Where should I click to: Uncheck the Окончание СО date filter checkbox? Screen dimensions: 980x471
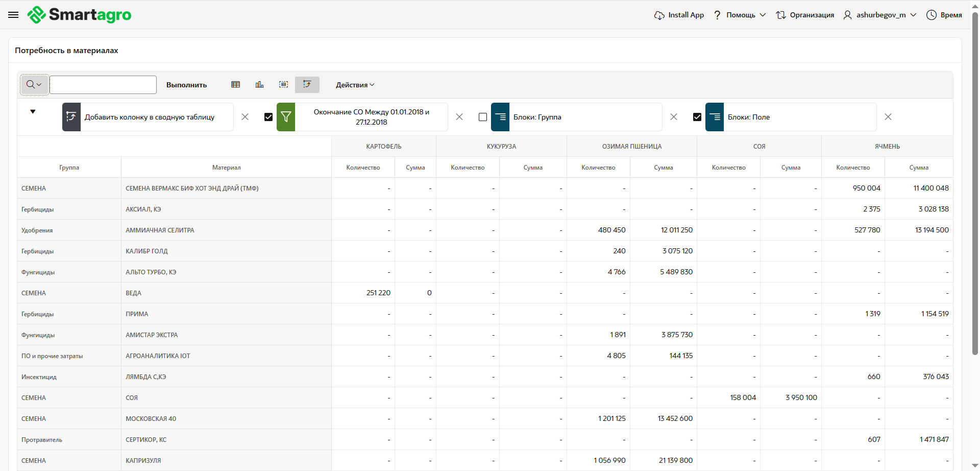click(268, 117)
